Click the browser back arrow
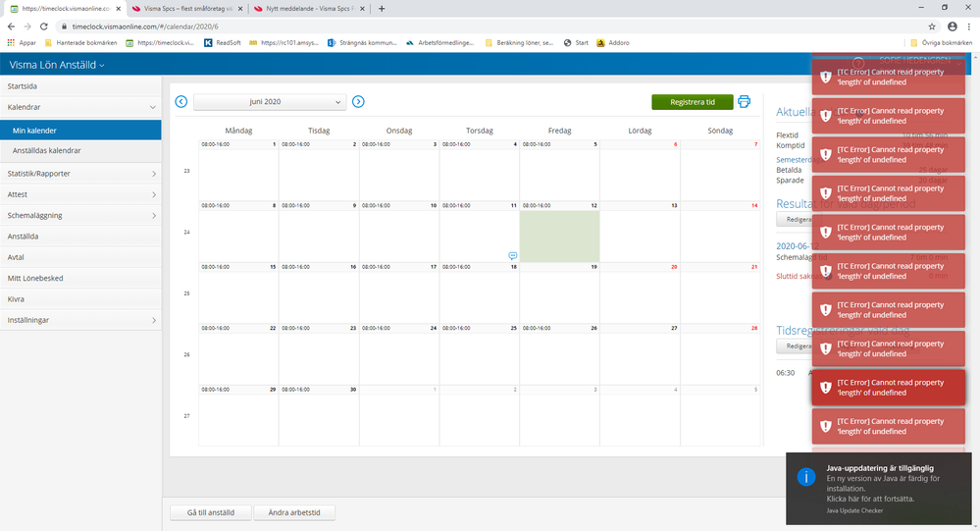The height and width of the screenshot is (531, 980). pyautogui.click(x=11, y=27)
